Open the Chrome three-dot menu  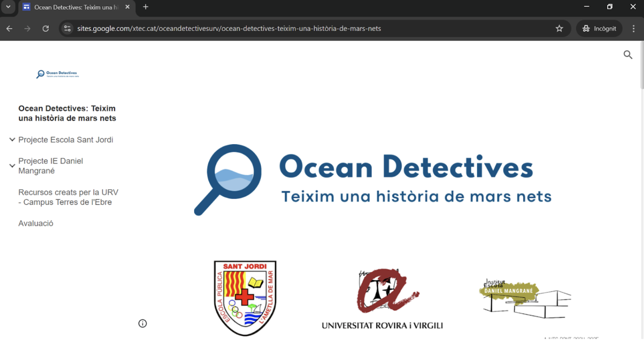pyautogui.click(x=633, y=29)
